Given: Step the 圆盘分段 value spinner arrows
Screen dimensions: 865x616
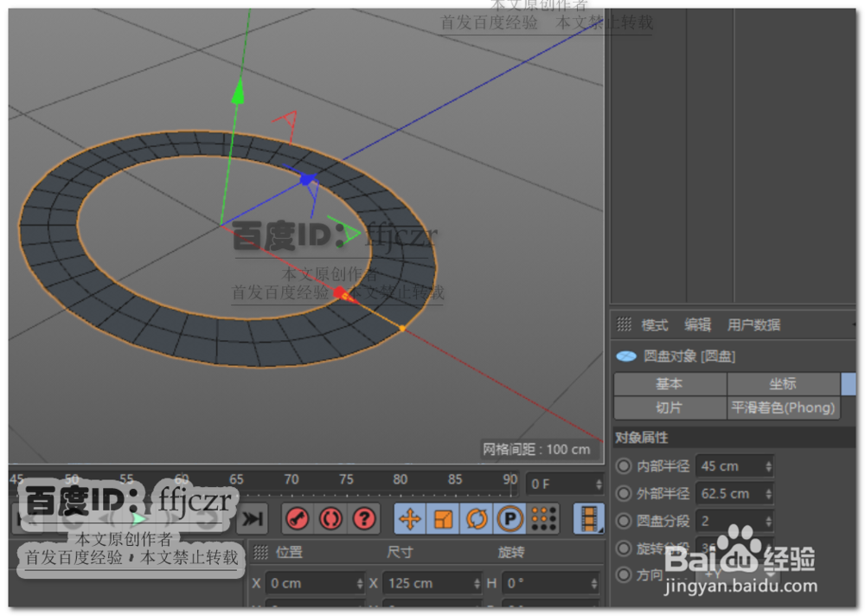Looking at the screenshot, I should tap(768, 521).
